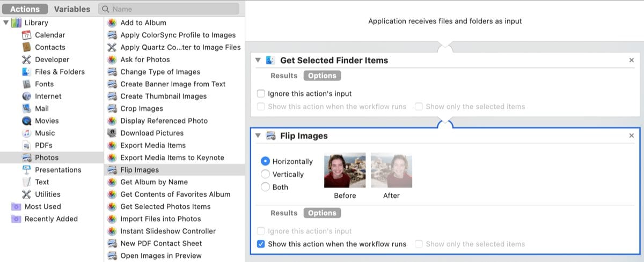Image resolution: width=644 pixels, height=262 pixels.
Task: Select the Music library icon
Action: pyautogui.click(x=26, y=133)
